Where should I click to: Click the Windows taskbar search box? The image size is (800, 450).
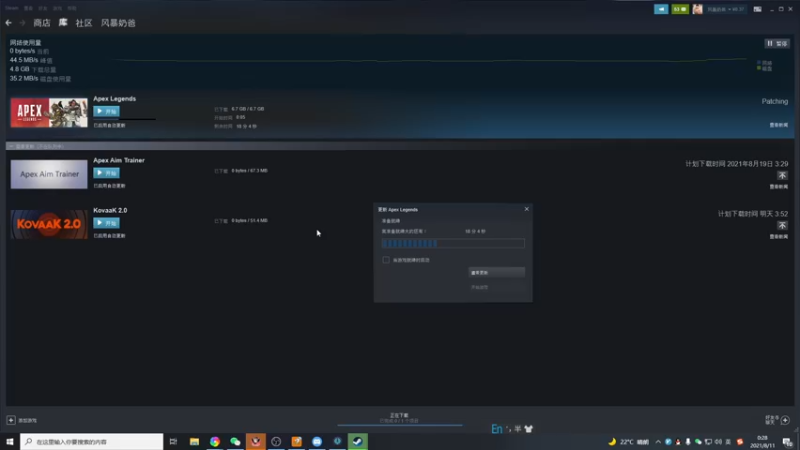pyautogui.click(x=92, y=442)
